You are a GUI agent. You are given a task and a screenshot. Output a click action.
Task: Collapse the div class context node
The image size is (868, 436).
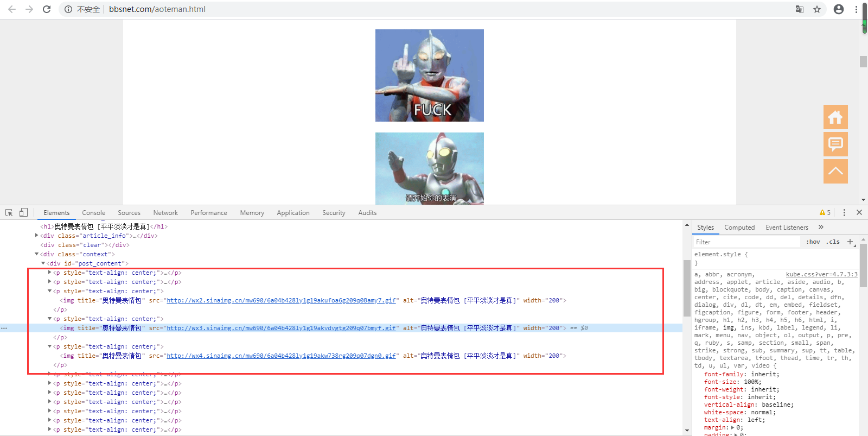click(37, 254)
